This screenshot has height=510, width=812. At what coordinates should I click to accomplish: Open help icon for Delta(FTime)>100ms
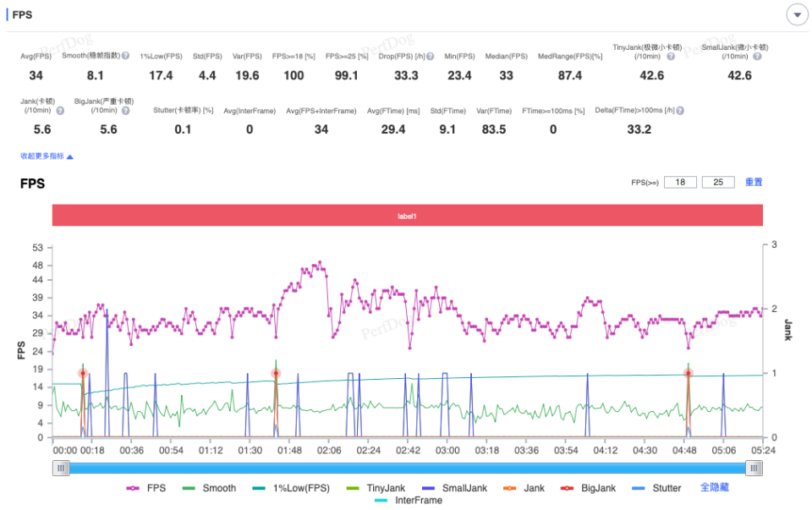680,110
